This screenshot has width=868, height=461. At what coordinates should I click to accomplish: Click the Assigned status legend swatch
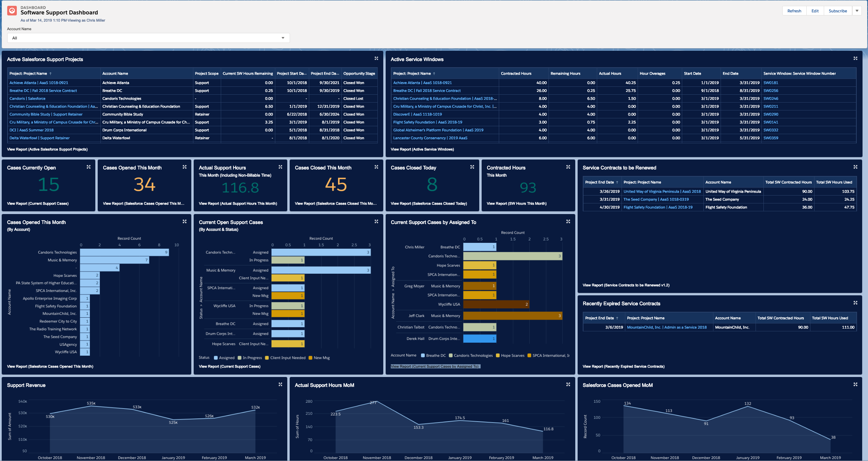tap(216, 358)
